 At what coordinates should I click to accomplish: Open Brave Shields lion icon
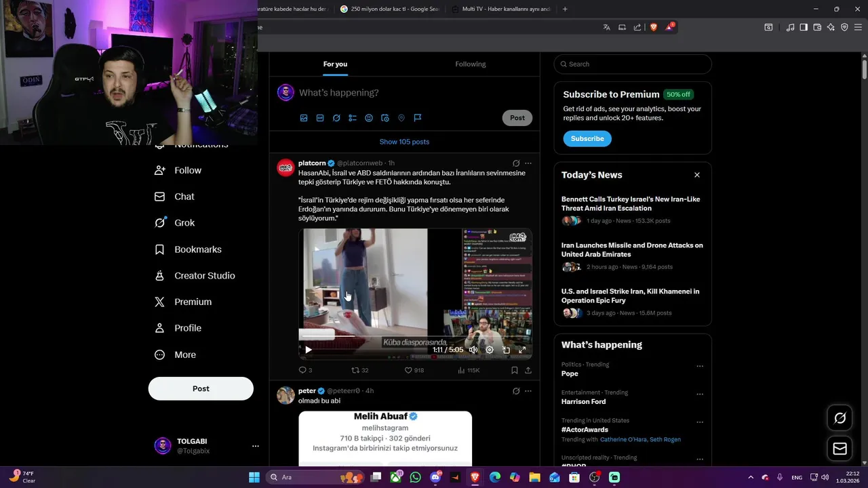pos(654,27)
